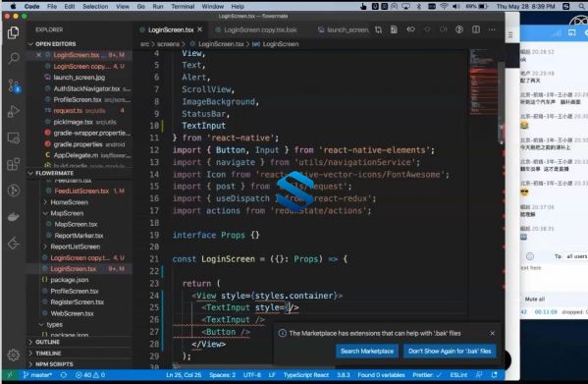Click the notifications bell in status bar
Image resolution: width=588 pixels, height=384 pixels.
(494, 374)
